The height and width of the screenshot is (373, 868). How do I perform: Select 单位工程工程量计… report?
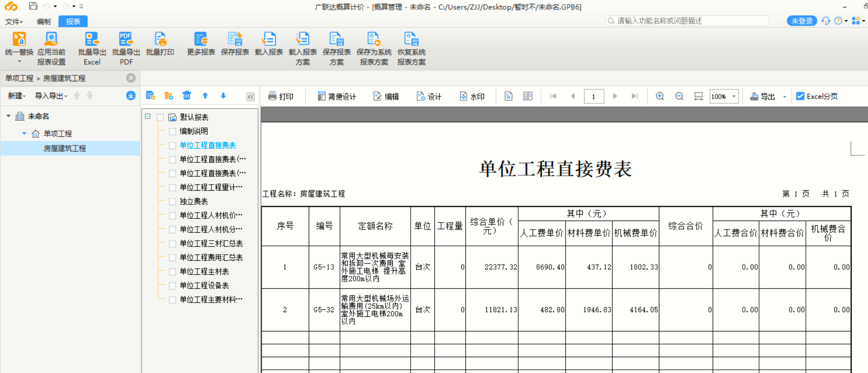tap(211, 187)
